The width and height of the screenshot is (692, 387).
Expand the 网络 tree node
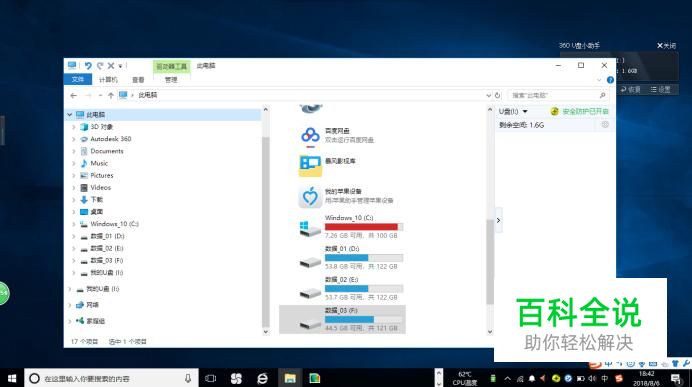tap(70, 305)
